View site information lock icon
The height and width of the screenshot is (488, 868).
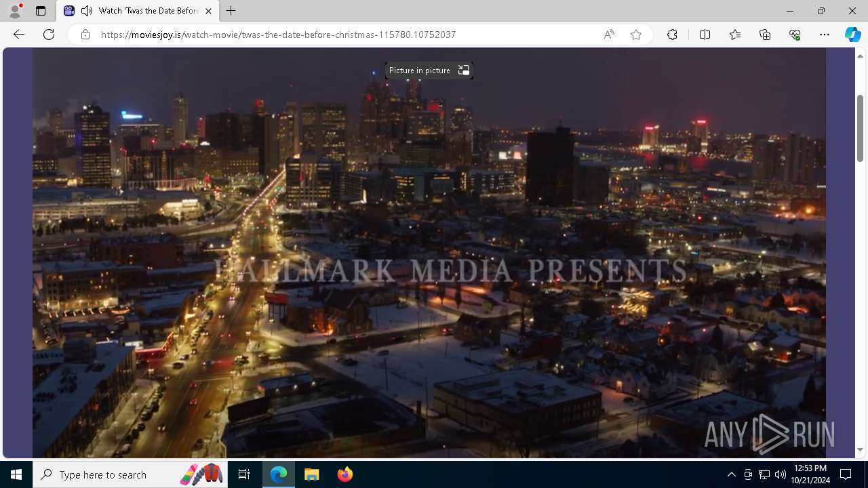coord(85,35)
